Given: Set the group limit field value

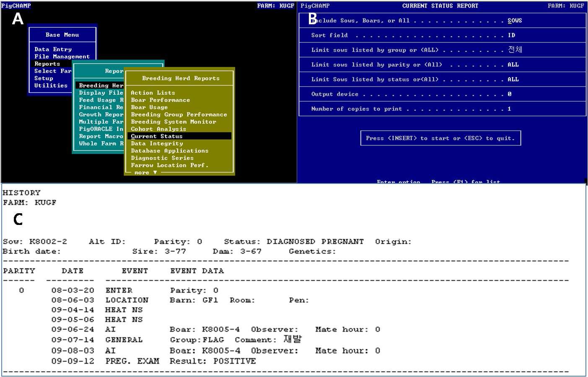Looking at the screenshot, I should click(x=515, y=49).
